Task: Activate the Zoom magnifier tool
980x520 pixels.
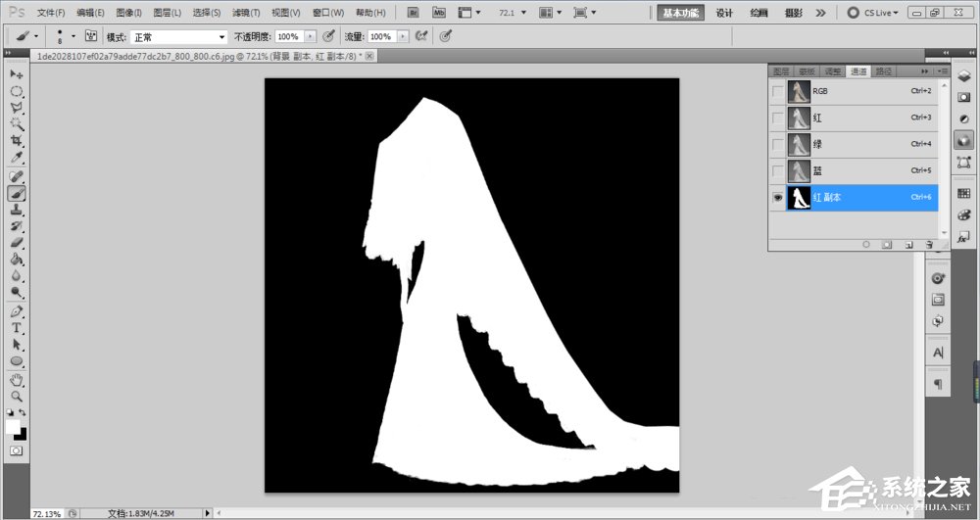Action: coord(17,397)
